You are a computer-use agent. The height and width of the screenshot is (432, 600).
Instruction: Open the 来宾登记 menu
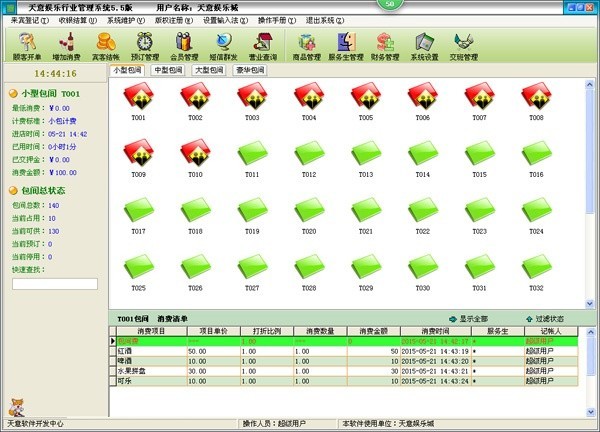27,19
